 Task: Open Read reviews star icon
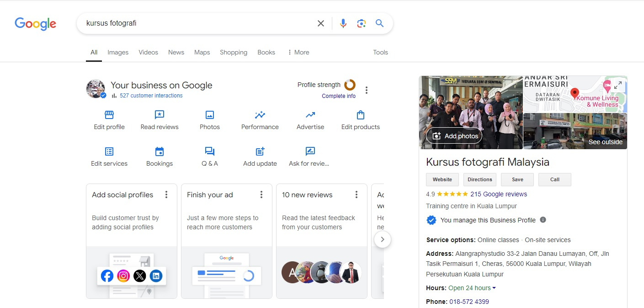[160, 115]
